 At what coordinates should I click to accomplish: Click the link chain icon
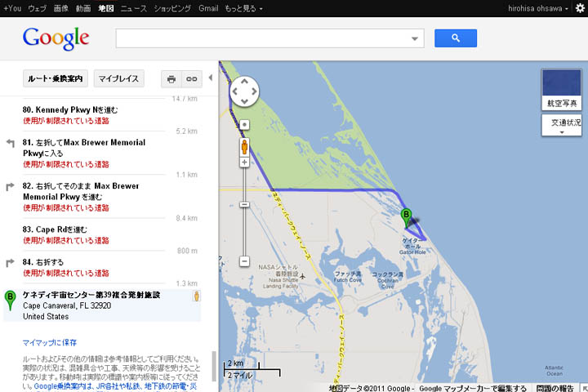point(192,79)
